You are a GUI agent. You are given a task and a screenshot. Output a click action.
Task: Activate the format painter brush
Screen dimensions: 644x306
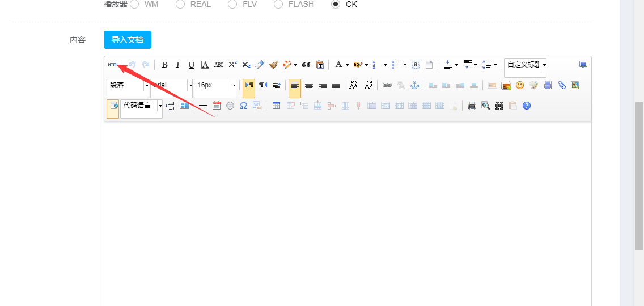click(273, 65)
